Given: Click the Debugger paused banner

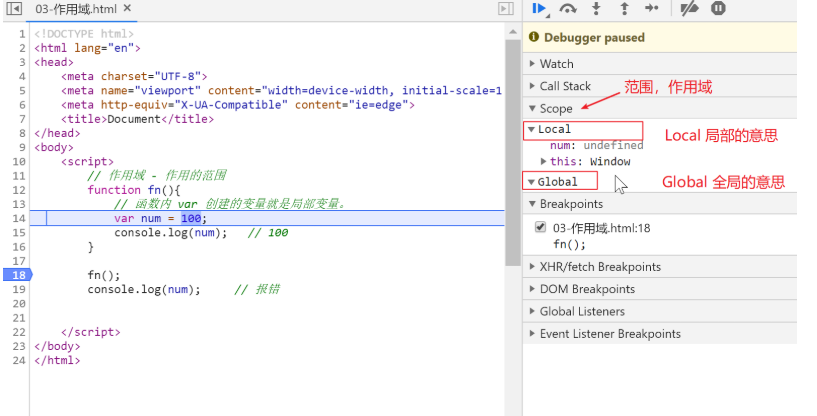Looking at the screenshot, I should click(x=660, y=38).
